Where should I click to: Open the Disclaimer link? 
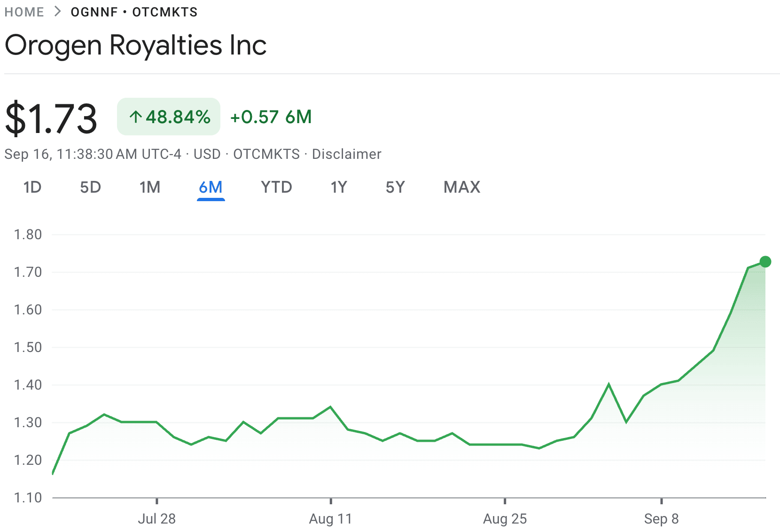point(347,154)
